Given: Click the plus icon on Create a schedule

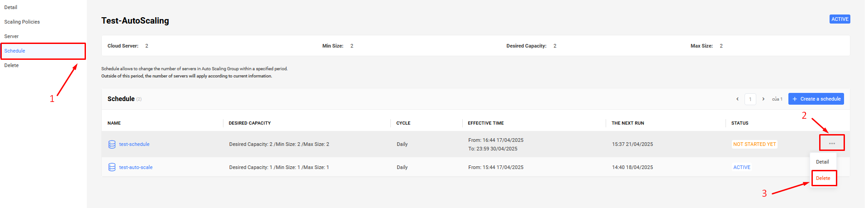Looking at the screenshot, I should 795,99.
